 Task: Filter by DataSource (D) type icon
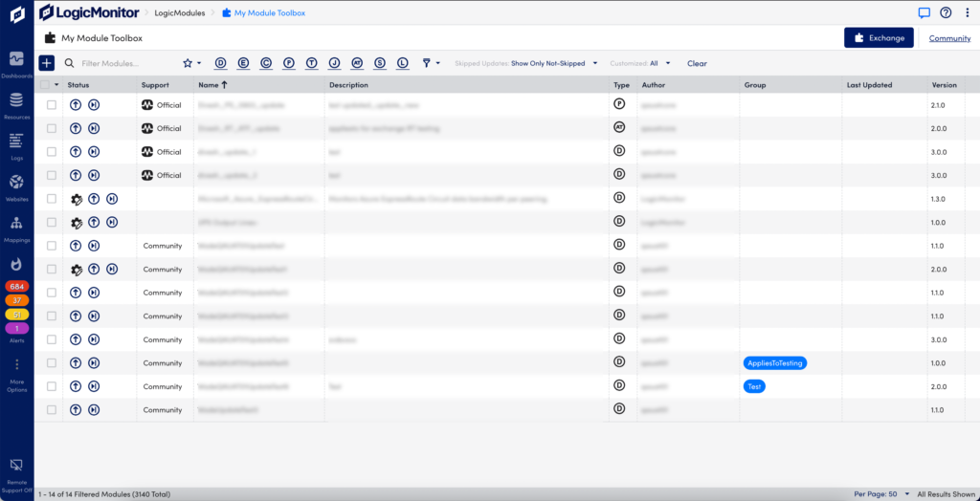220,63
